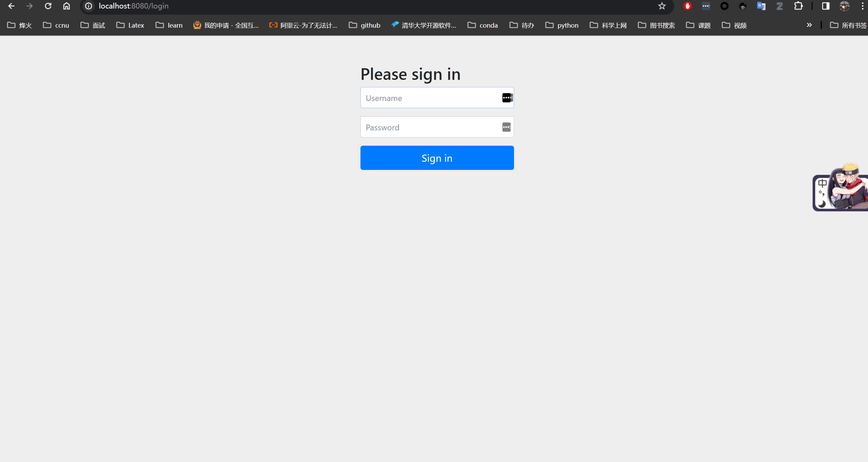Open the github bookmarks folder
868x462 pixels.
click(x=365, y=25)
